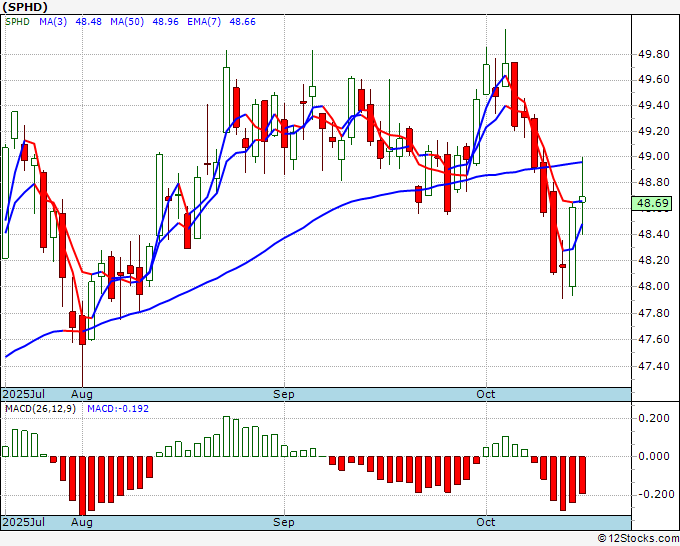Click the latest green candlestick near 48.69
This screenshot has height=546, width=680.
tap(582, 199)
